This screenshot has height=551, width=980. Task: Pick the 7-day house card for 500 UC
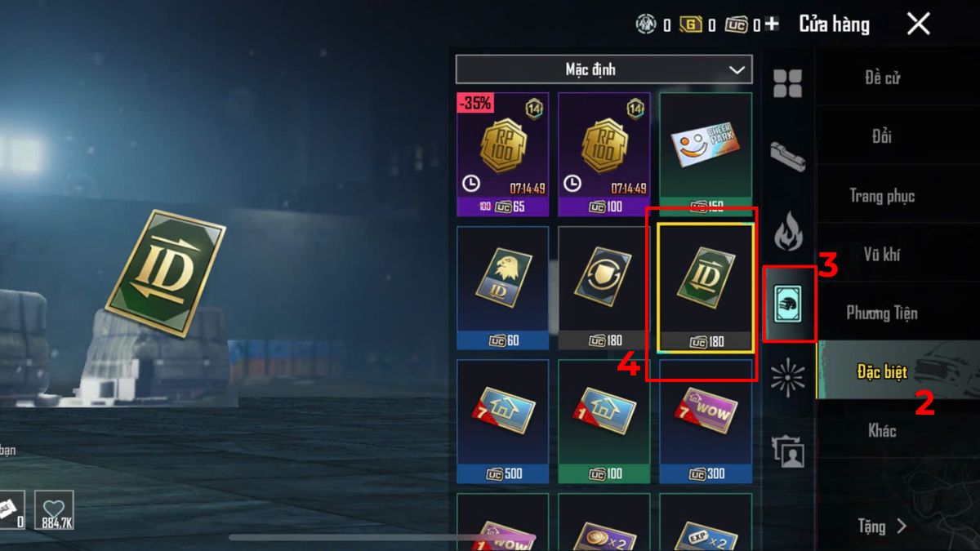point(503,421)
